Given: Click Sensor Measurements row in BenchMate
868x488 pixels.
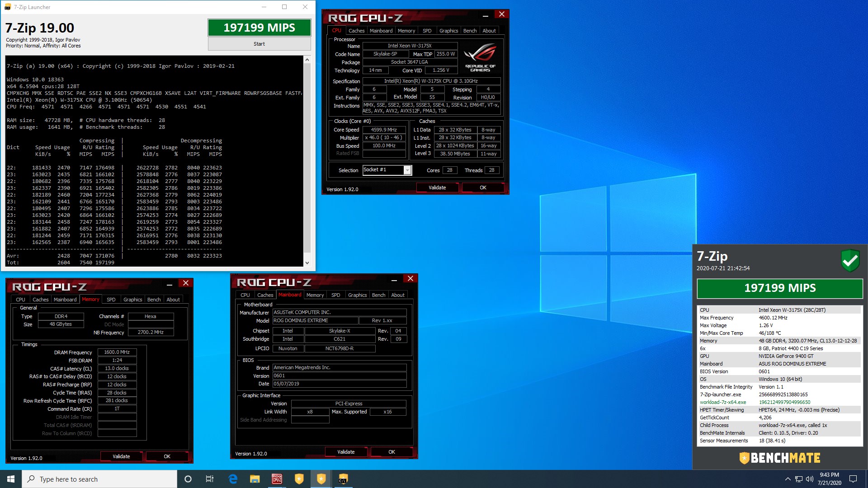Looking at the screenshot, I should pyautogui.click(x=780, y=441).
